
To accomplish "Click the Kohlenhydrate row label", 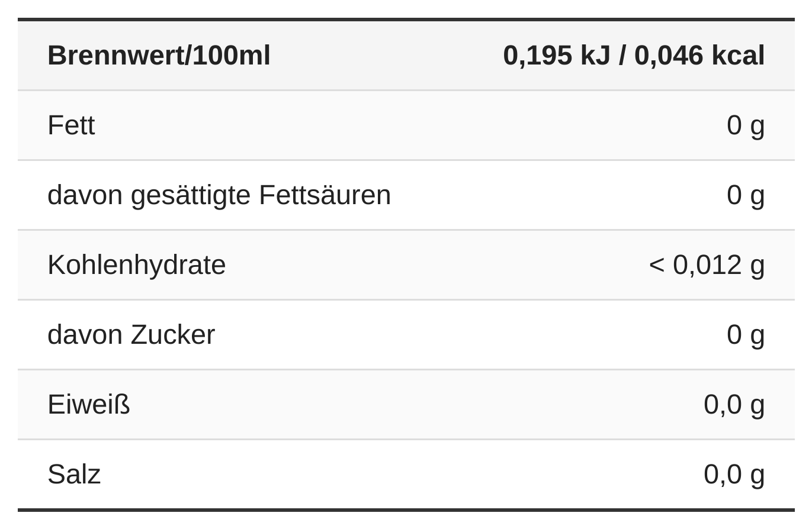I will (136, 265).
